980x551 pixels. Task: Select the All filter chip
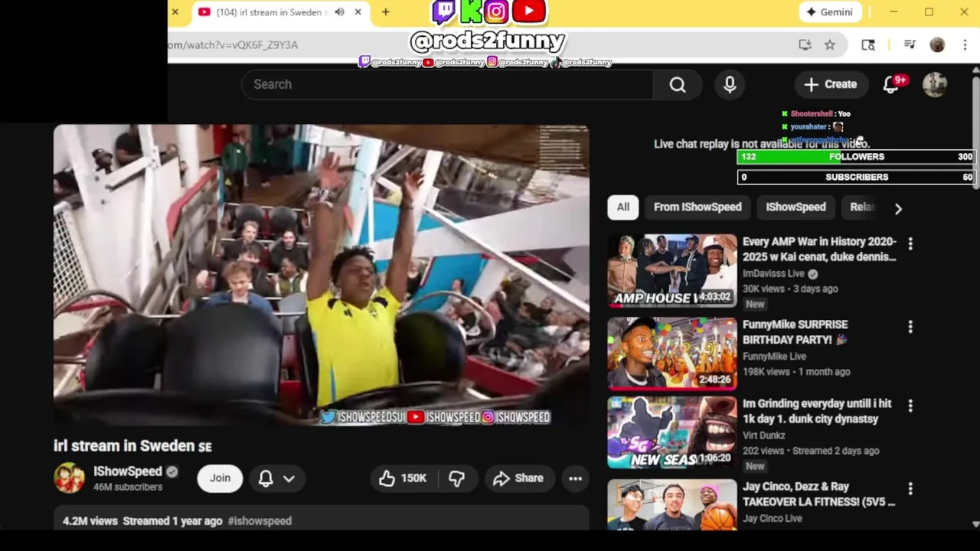[623, 207]
